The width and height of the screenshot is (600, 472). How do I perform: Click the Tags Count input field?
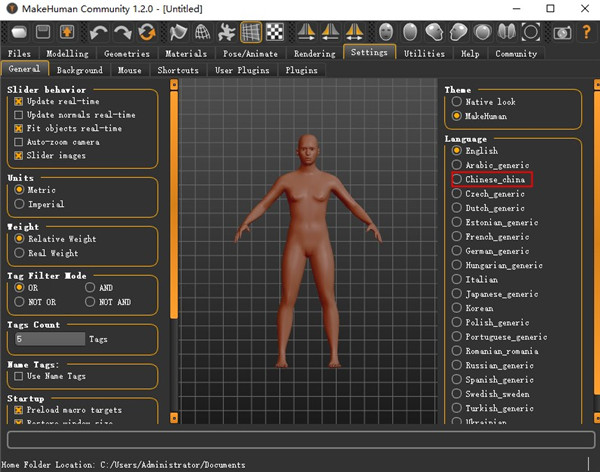(50, 340)
